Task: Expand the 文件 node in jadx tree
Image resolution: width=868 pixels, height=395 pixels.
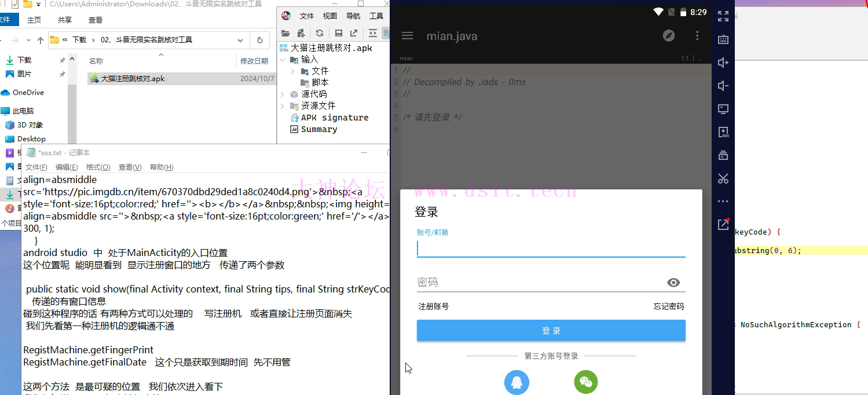Action: 293,71
